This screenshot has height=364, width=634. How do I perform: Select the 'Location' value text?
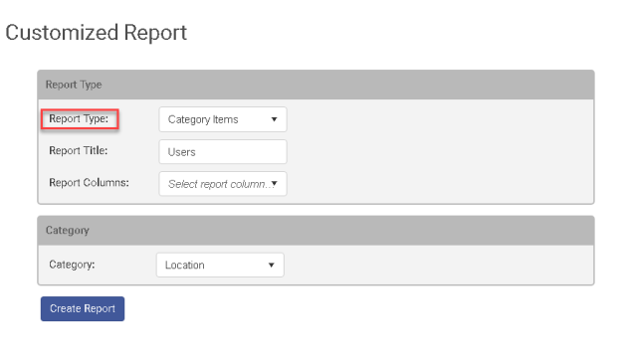point(185,265)
